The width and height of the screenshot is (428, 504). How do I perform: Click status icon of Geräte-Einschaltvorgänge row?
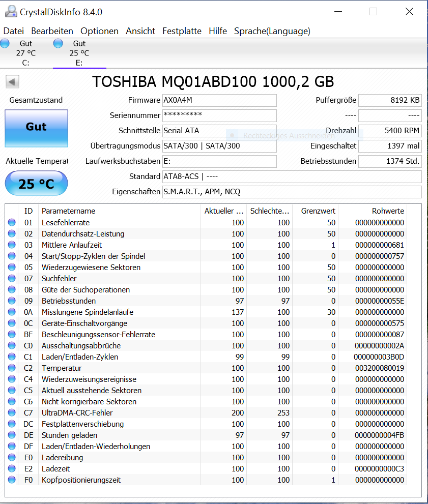point(12,323)
